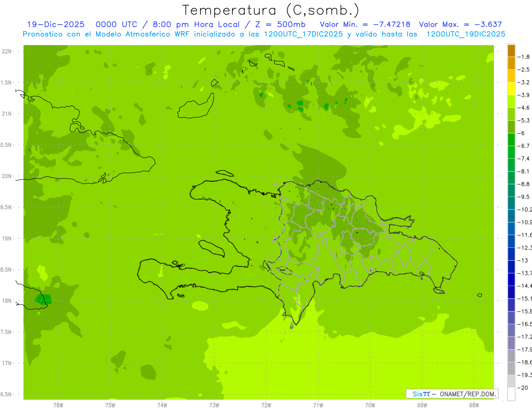Viewport: 532px width, 411px height.
Task: Select the teal swatch between -9.5 and -10.2
Action: click(x=511, y=203)
